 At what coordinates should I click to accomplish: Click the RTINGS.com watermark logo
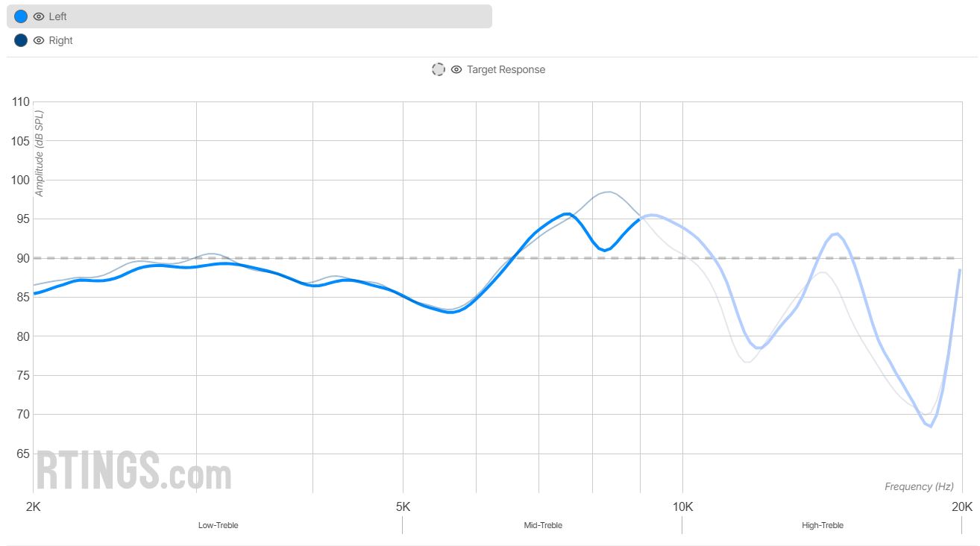click(x=134, y=470)
